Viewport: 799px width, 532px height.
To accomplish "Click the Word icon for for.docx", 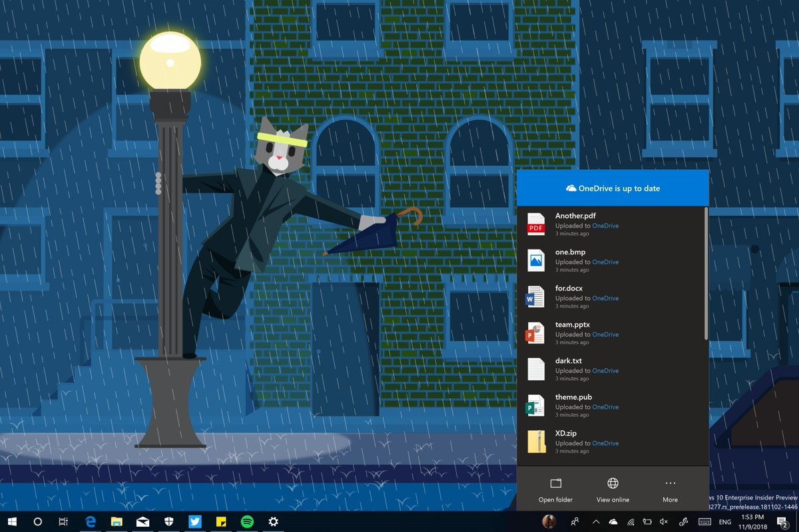I will tap(535, 296).
